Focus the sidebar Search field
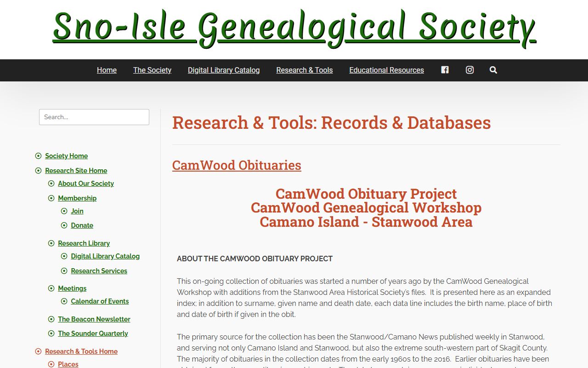This screenshot has height=368, width=588. click(94, 117)
